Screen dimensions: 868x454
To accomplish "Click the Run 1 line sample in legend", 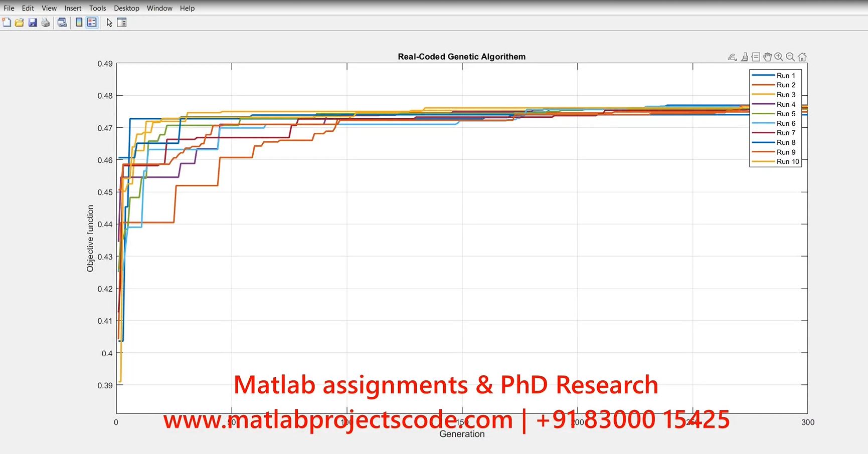I will pos(763,76).
